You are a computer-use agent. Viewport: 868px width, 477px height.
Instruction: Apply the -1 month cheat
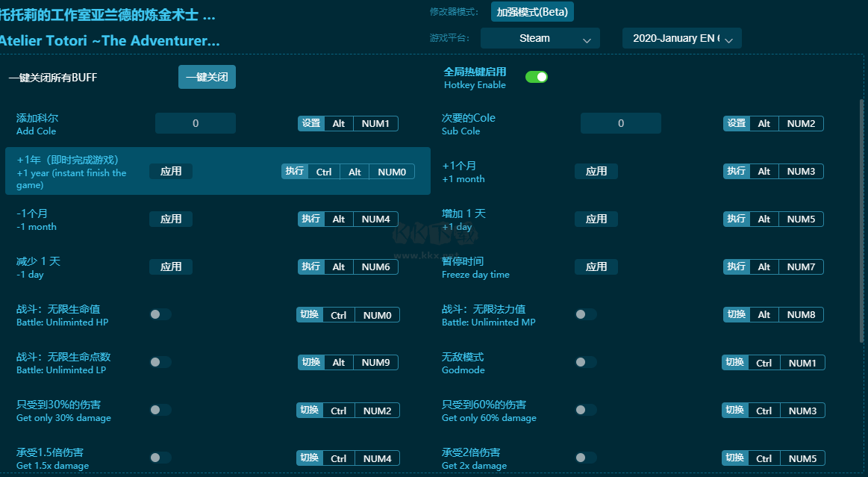pos(170,219)
